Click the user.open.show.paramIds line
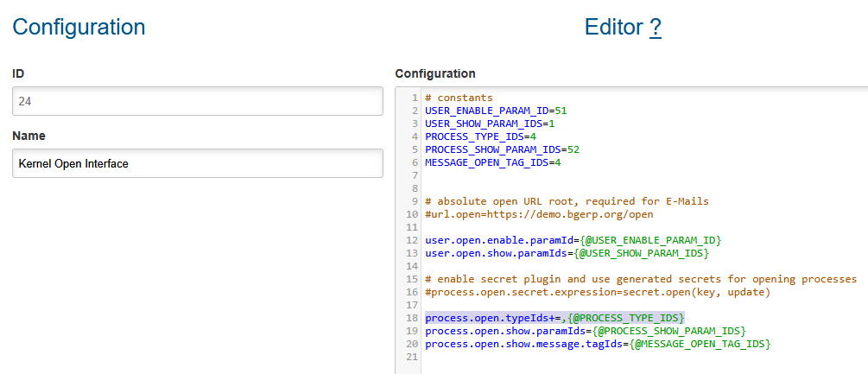 click(x=567, y=253)
